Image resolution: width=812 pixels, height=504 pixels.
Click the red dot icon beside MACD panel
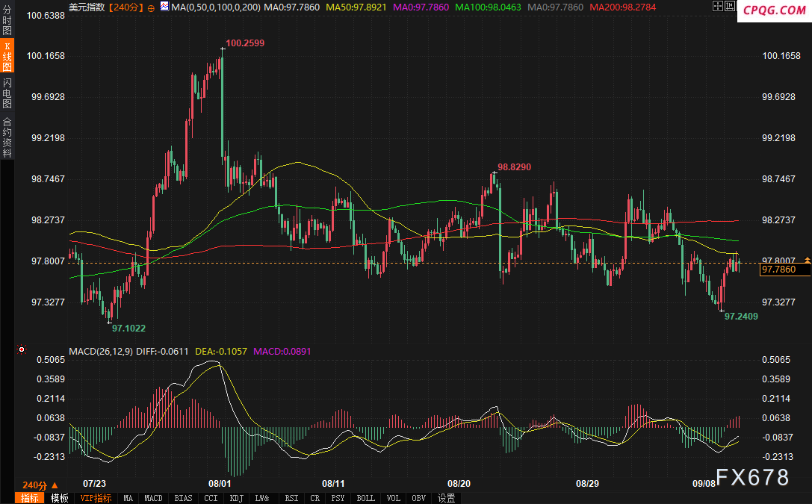[22, 349]
